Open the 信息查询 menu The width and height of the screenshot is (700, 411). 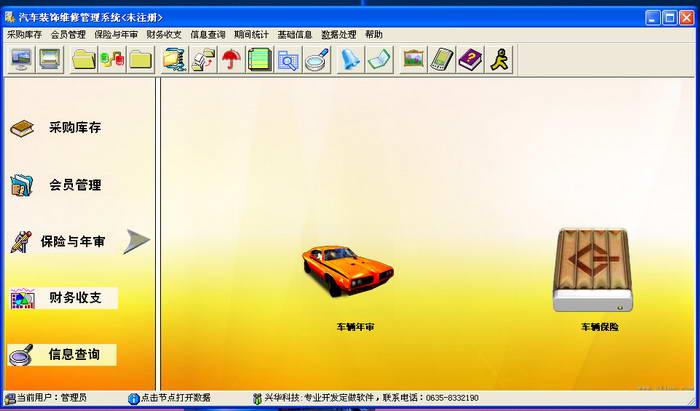tap(208, 35)
